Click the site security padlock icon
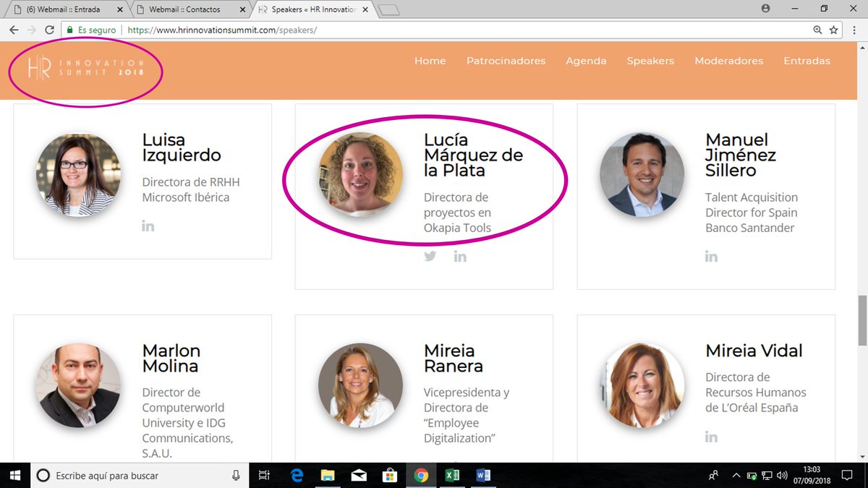 tap(69, 30)
